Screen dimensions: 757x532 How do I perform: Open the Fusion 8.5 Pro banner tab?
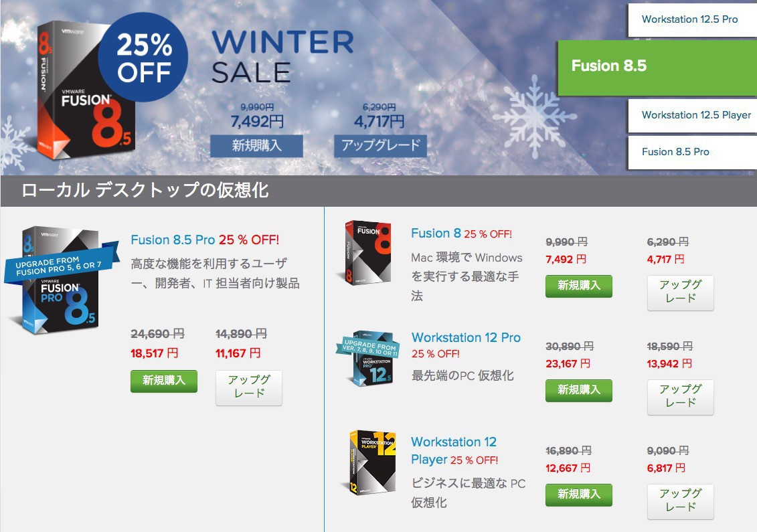pyautogui.click(x=692, y=152)
